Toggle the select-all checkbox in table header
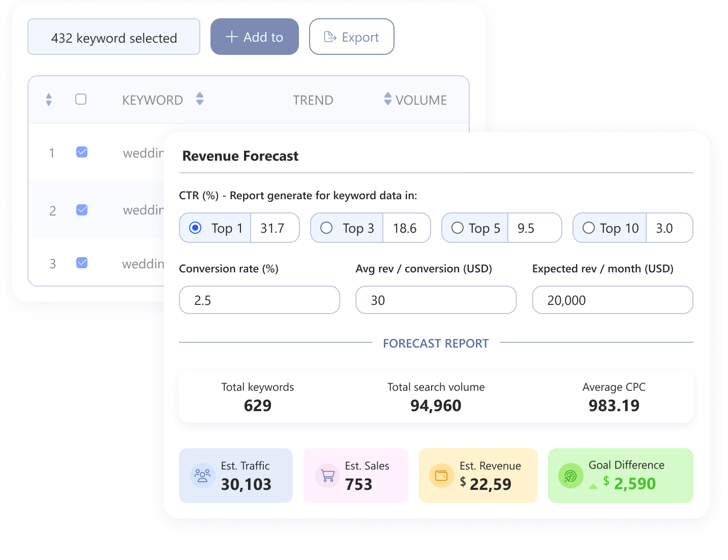This screenshot has width=728, height=560. click(81, 100)
